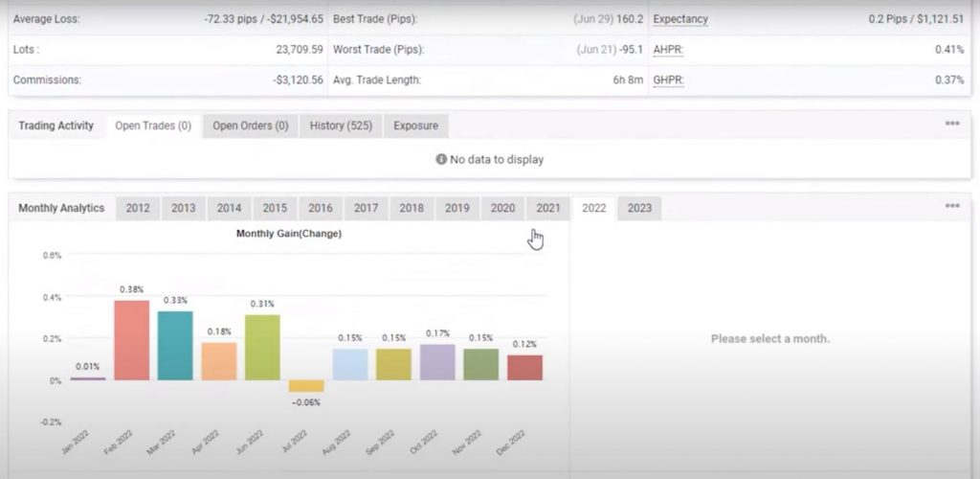Click the Mar 2022 bar at 0.33%
Image resolution: width=980 pixels, height=479 pixels.
pyautogui.click(x=175, y=345)
